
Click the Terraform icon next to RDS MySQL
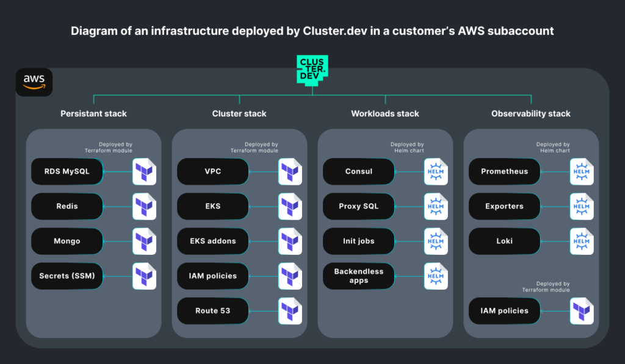click(144, 171)
